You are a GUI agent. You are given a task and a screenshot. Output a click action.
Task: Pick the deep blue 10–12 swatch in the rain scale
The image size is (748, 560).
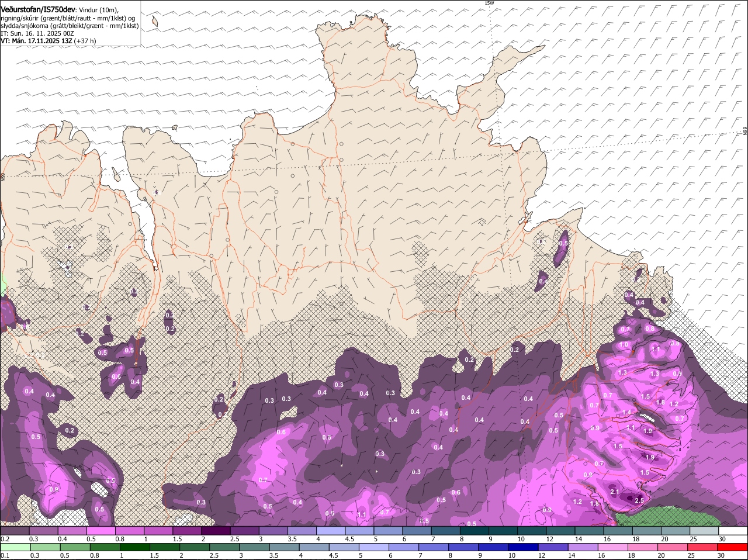pyautogui.click(x=524, y=547)
